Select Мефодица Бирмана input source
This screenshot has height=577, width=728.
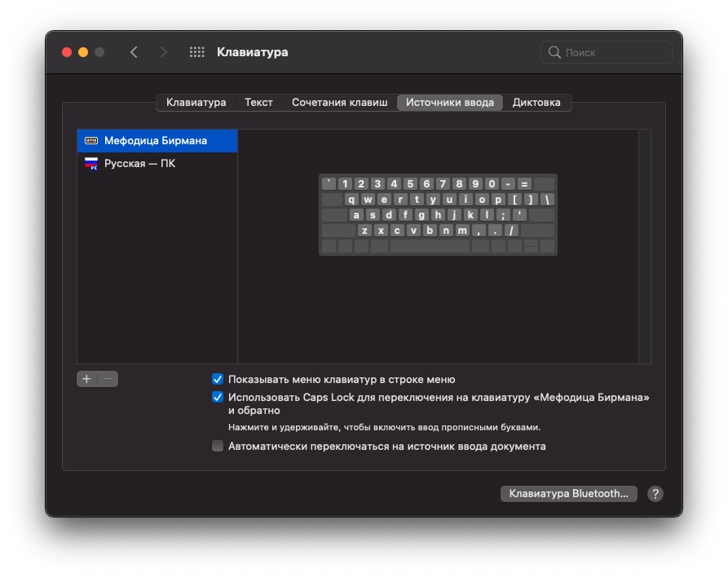coord(157,140)
